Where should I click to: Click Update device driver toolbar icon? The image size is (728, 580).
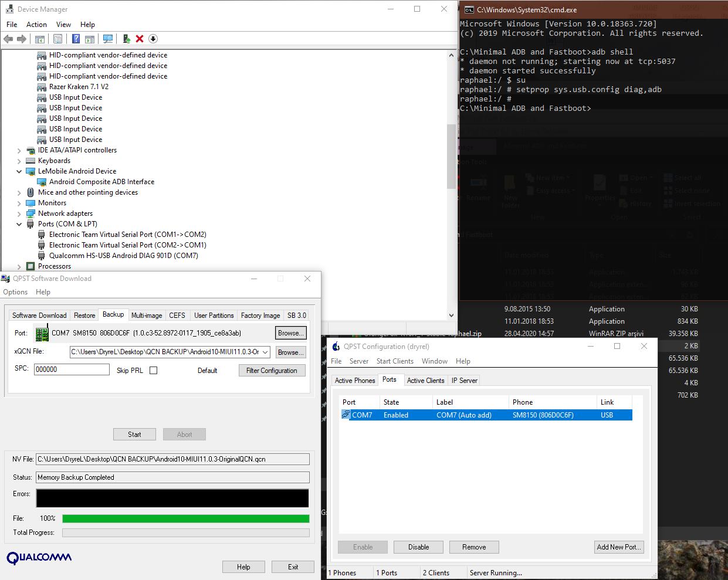[x=126, y=39]
